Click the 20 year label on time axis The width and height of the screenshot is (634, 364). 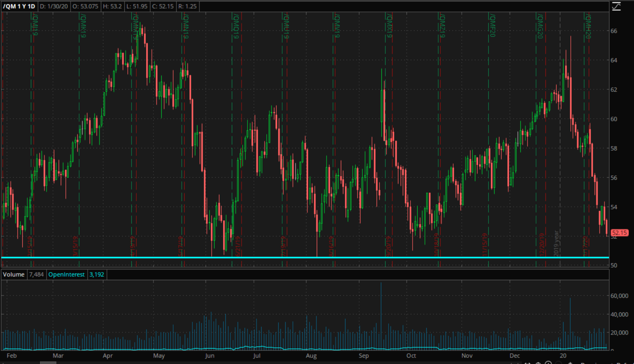click(x=563, y=355)
